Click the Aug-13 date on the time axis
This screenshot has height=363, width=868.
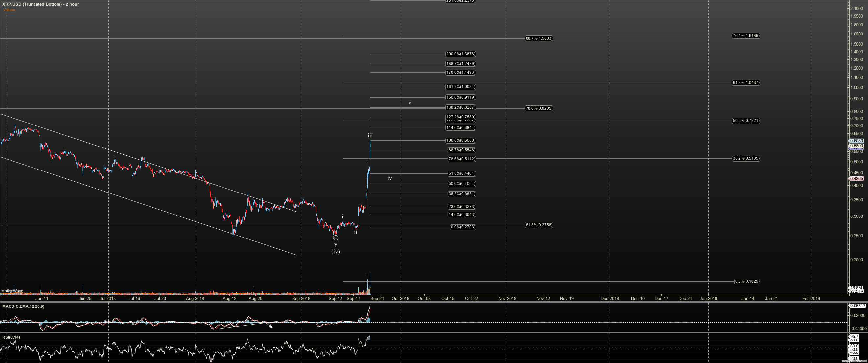pos(229,298)
